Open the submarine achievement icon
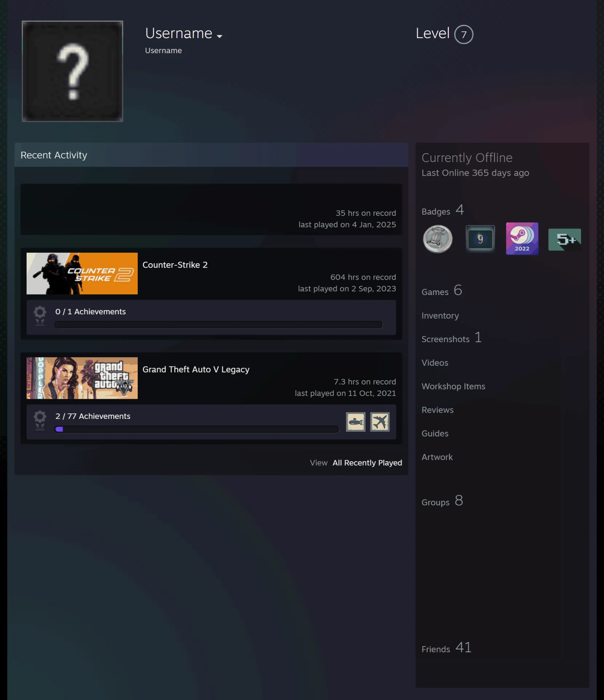This screenshot has width=604, height=700. (x=356, y=422)
